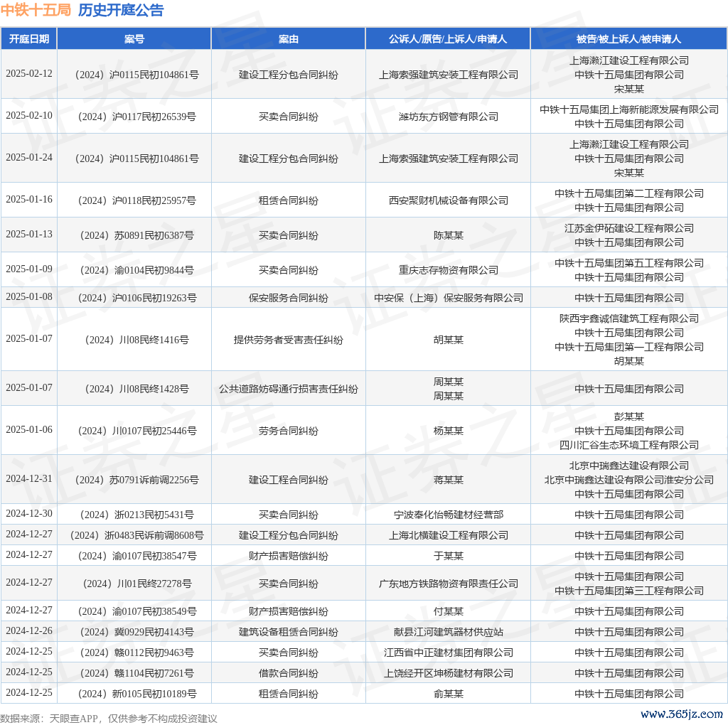Image resolution: width=728 pixels, height=725 pixels.
Task: Click case number '沪0118民初25957号'
Action: tap(154, 200)
